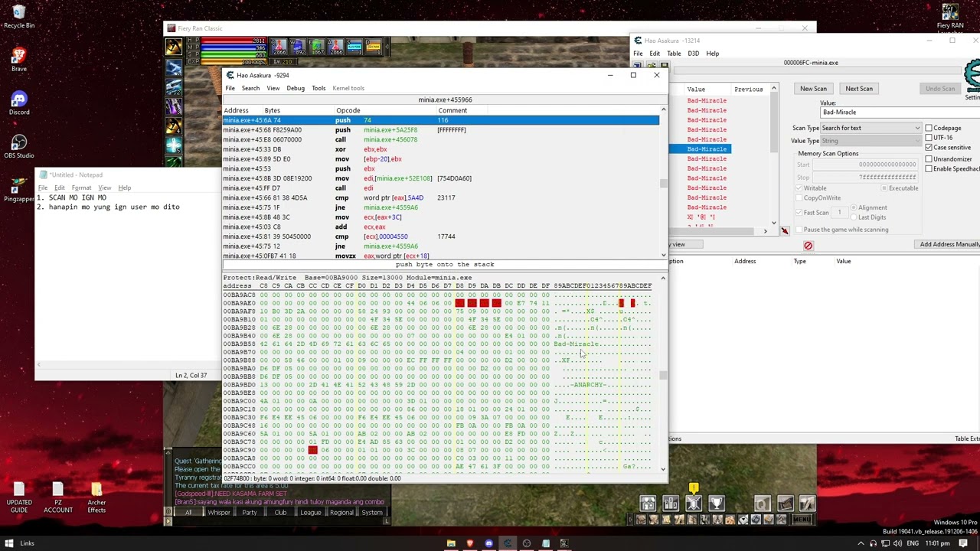The width and height of the screenshot is (980, 551).
Task: Open the Archer Effects desktop folder
Action: (96, 497)
